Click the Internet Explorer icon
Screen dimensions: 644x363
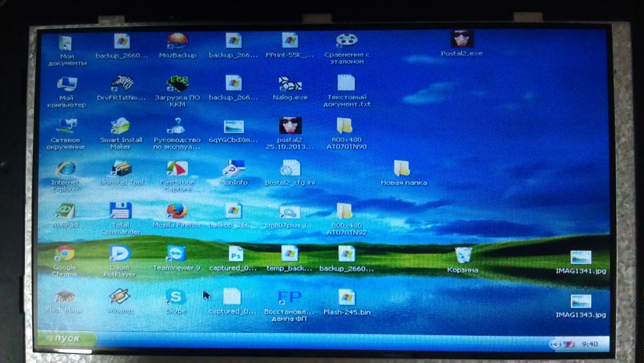65,169
